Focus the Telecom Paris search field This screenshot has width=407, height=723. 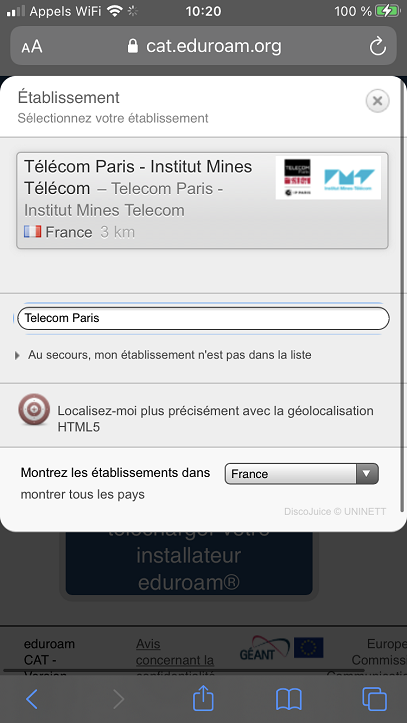click(203, 318)
